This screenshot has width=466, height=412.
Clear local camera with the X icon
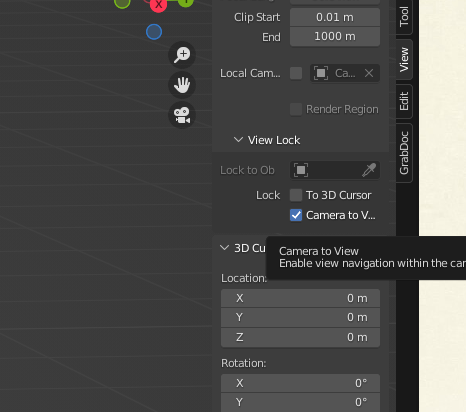pyautogui.click(x=369, y=73)
